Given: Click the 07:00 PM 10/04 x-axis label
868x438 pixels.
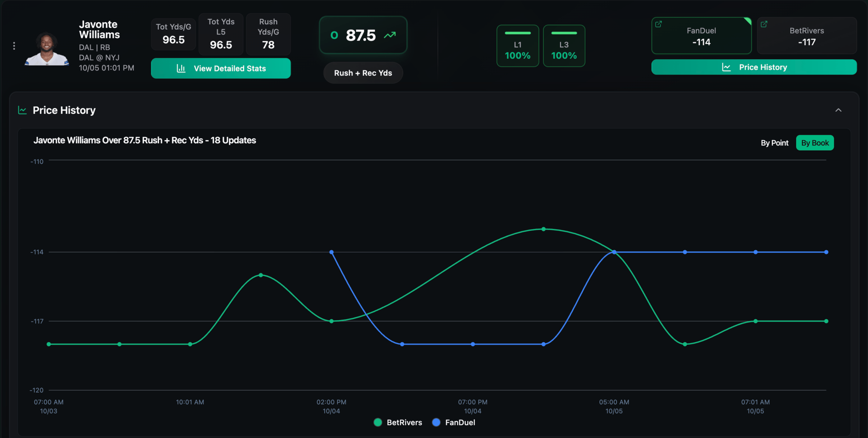Looking at the screenshot, I should 472,406.
